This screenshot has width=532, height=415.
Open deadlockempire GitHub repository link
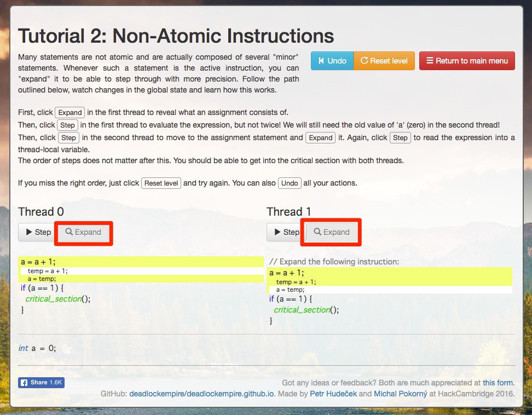(x=201, y=394)
